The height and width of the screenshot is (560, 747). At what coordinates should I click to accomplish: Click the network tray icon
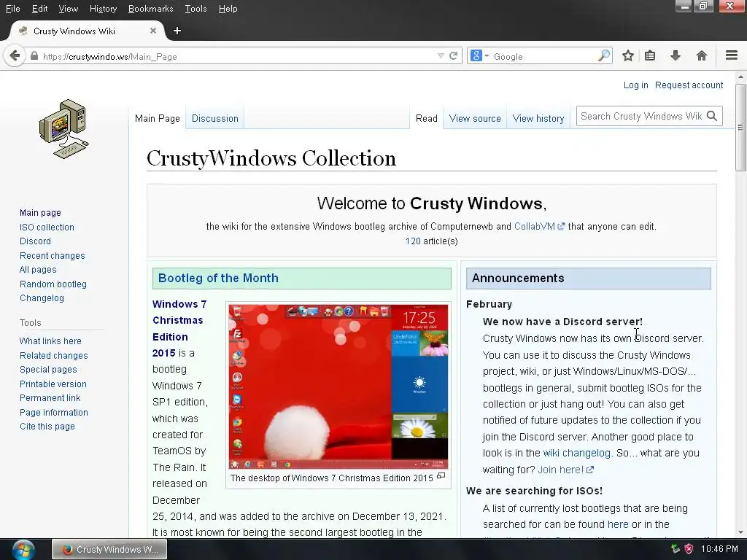pyautogui.click(x=675, y=549)
